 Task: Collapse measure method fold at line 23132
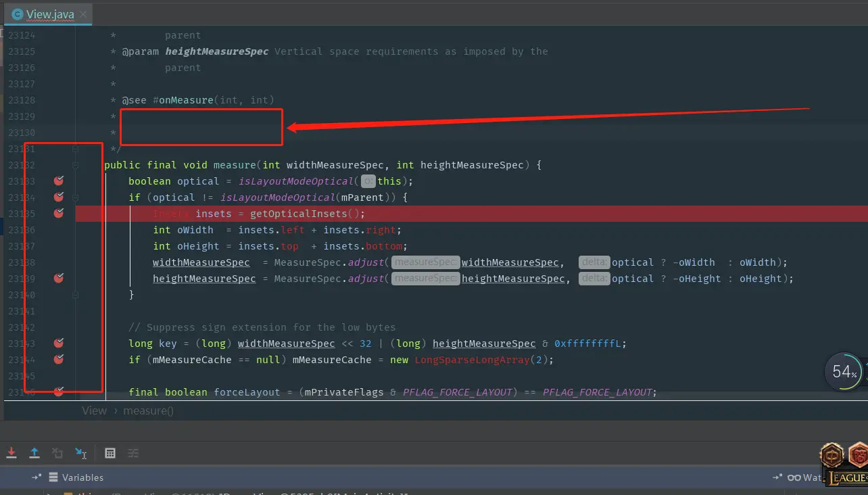pos(76,165)
